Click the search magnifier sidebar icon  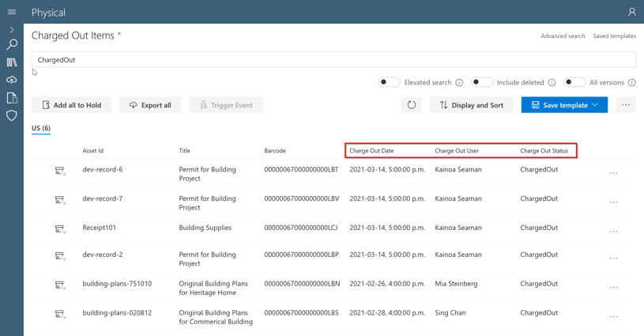click(x=12, y=44)
